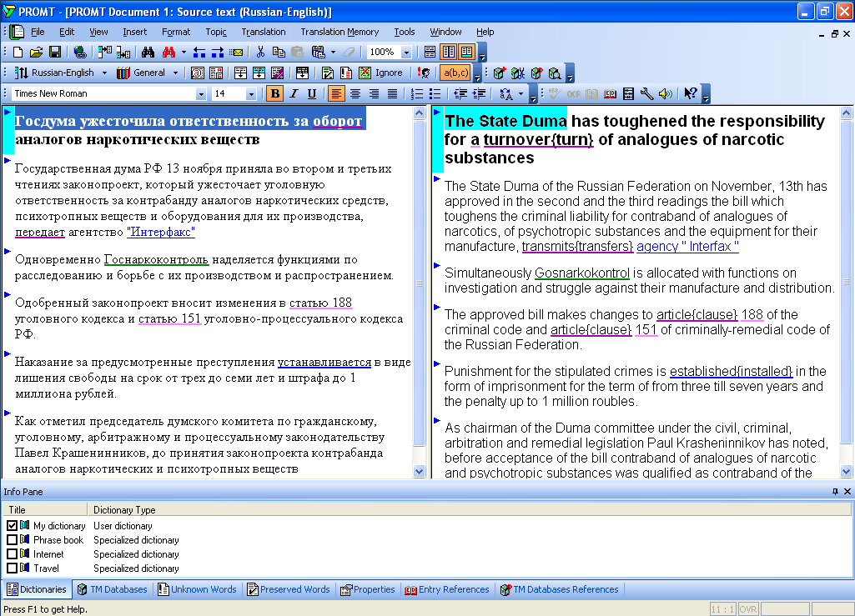Switch to the Unknown Words tab

198,589
